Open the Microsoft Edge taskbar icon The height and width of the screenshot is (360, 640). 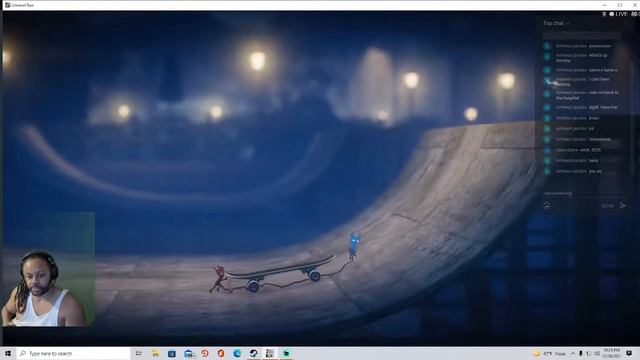click(x=237, y=353)
